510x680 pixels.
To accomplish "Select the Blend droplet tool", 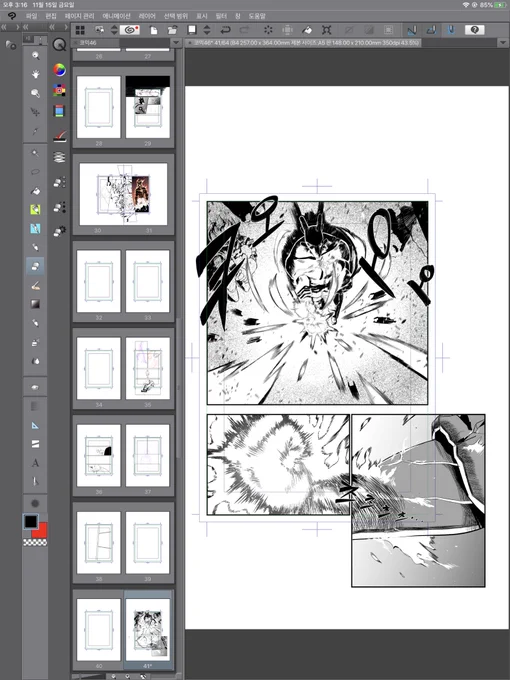I will (x=35, y=361).
